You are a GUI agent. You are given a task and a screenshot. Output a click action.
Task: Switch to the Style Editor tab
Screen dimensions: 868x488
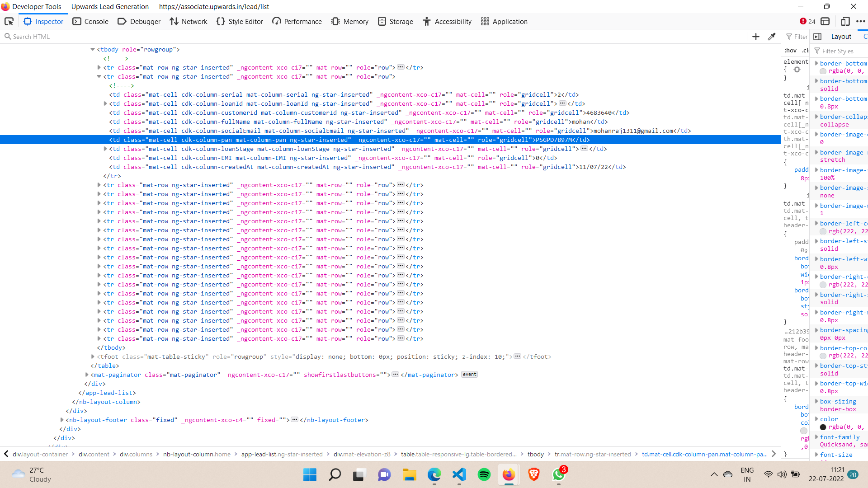tap(240, 21)
